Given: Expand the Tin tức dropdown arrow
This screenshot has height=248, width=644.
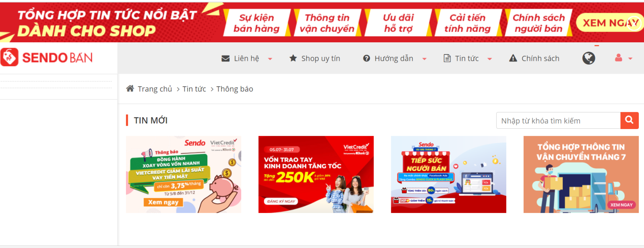Looking at the screenshot, I should click(x=489, y=59).
